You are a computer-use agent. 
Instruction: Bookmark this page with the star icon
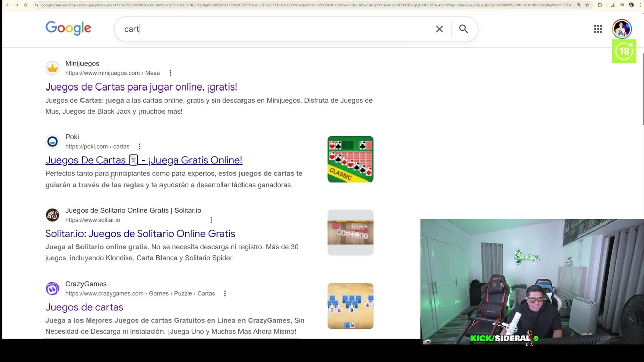(x=587, y=5)
